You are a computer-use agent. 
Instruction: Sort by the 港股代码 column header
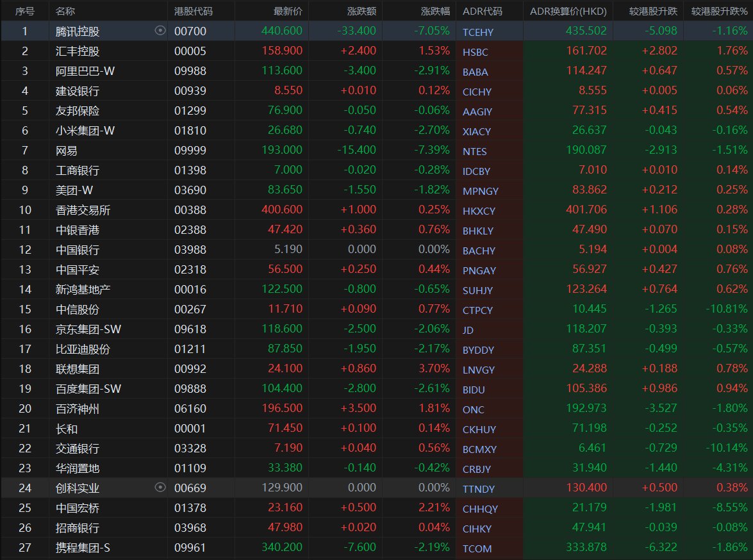pyautogui.click(x=193, y=11)
